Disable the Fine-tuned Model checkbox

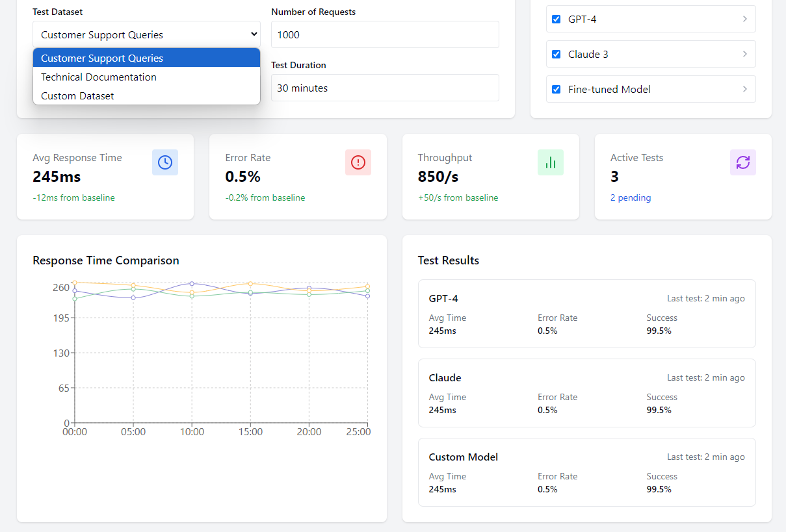click(x=556, y=90)
